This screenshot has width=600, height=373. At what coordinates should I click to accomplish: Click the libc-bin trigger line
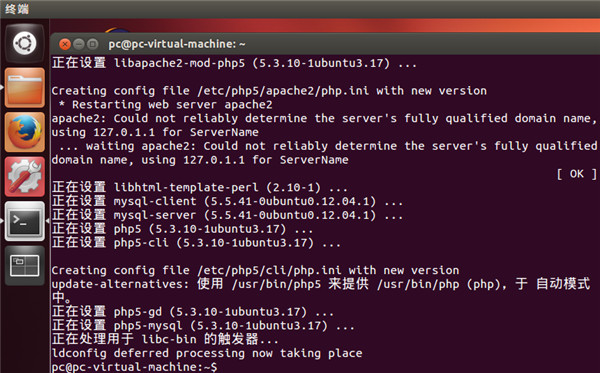click(165, 339)
